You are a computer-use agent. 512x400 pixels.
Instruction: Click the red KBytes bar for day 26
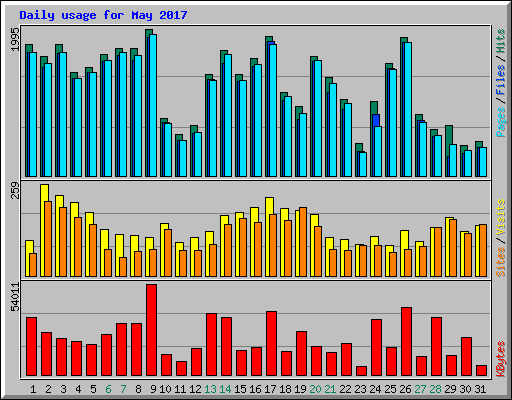coord(407,342)
